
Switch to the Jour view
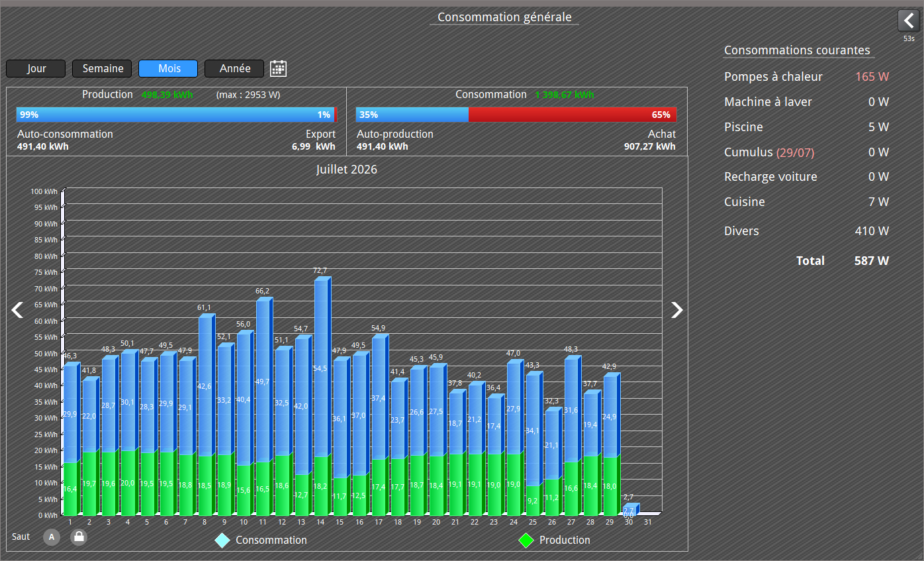36,69
